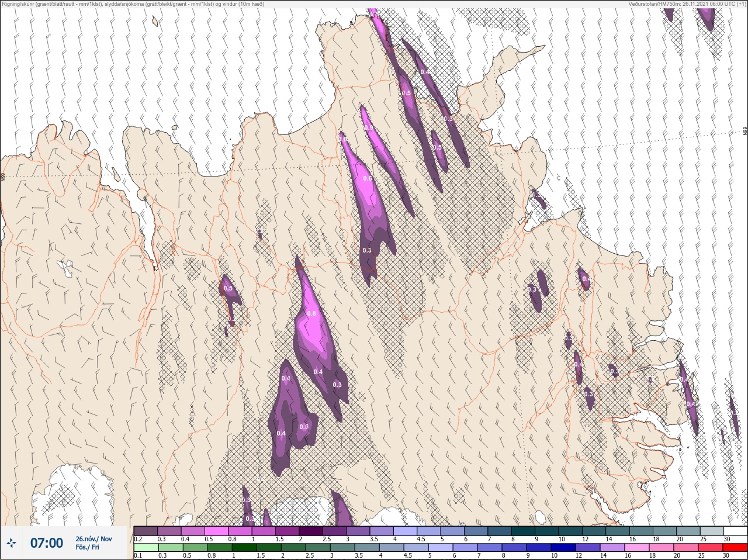Screen dimensions: 748x560
Task: Click the '0.8' value inside the large pink precipitation area
Action: [311, 313]
